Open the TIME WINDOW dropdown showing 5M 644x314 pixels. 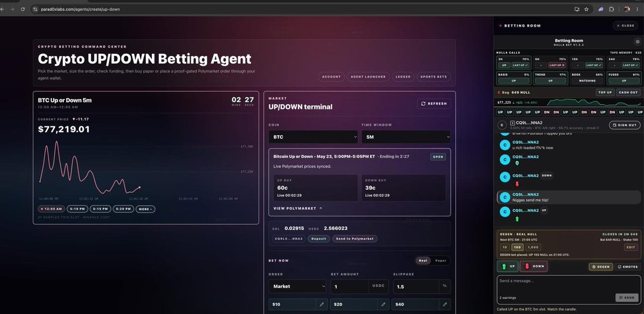[406, 137]
